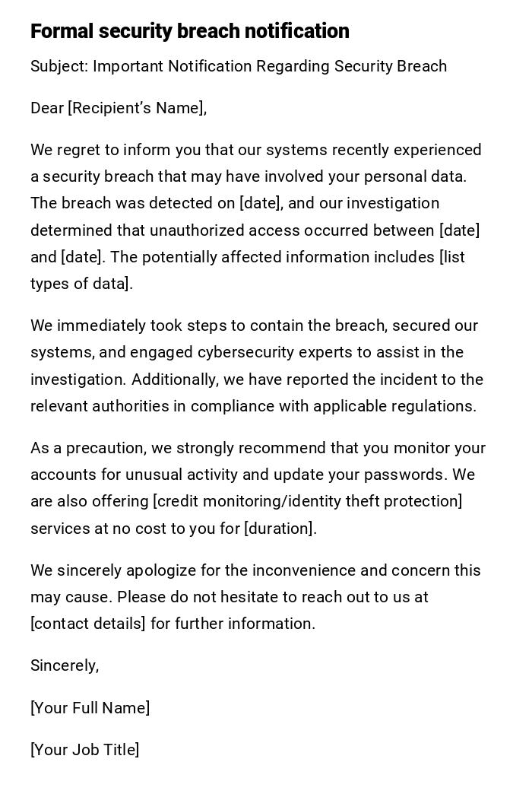Select the [Recipient's Name] placeholder
This screenshot has height=797, width=532.
(x=137, y=108)
